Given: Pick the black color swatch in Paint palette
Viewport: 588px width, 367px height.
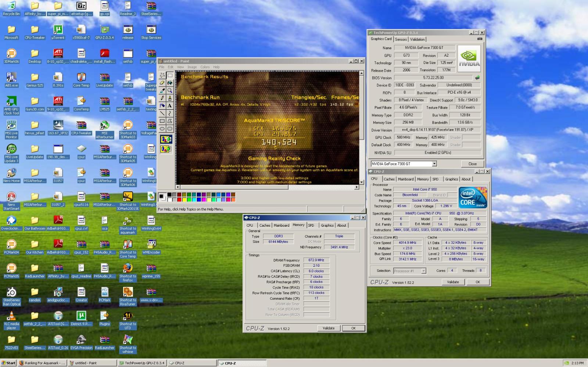Looking at the screenshot, I should point(169,195).
